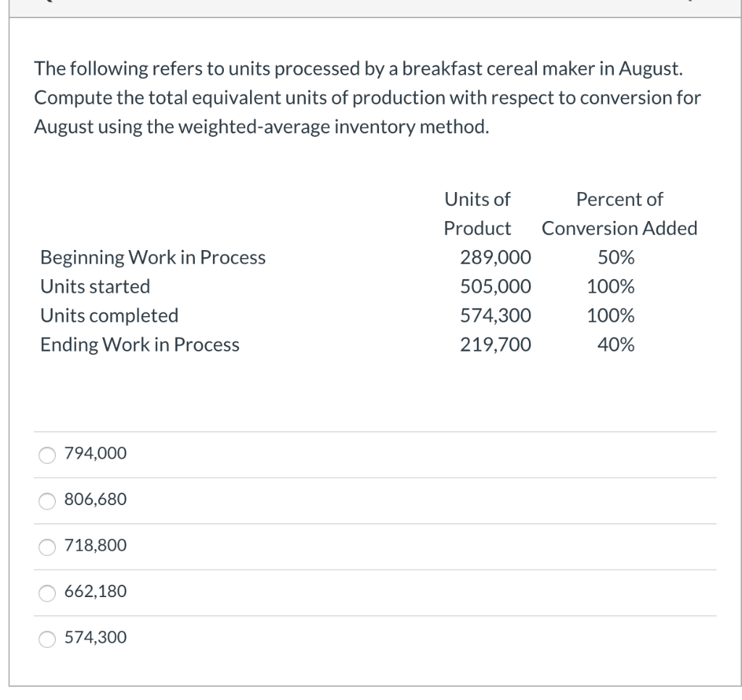The image size is (742, 700).
Task: Click the Units started row label
Action: [x=94, y=286]
